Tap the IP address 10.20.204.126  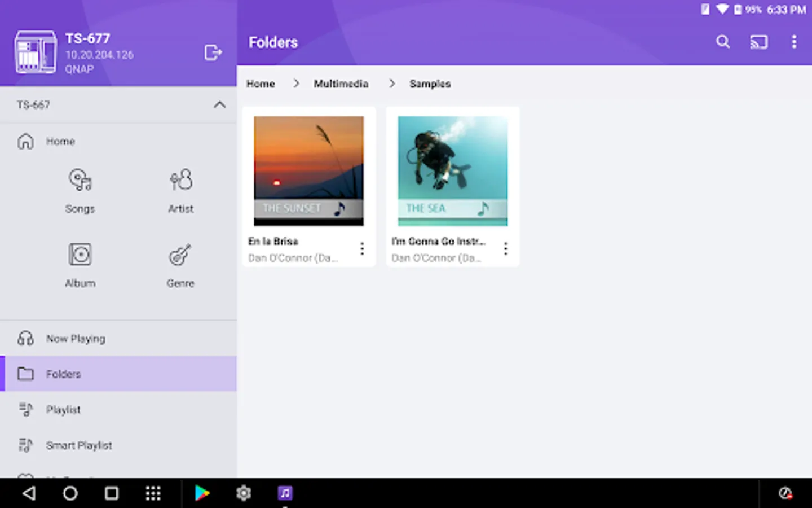coord(99,55)
